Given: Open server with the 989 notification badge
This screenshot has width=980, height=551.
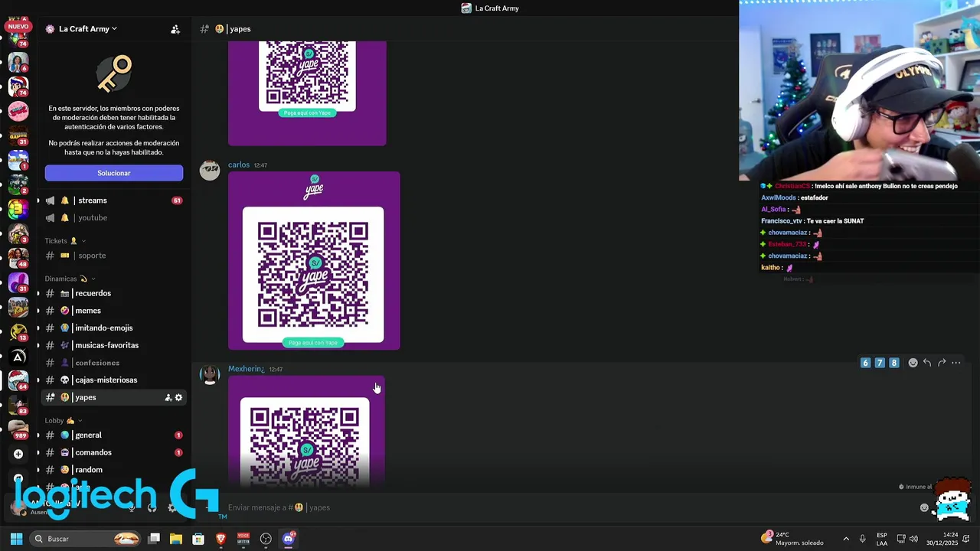Looking at the screenshot, I should [x=18, y=429].
